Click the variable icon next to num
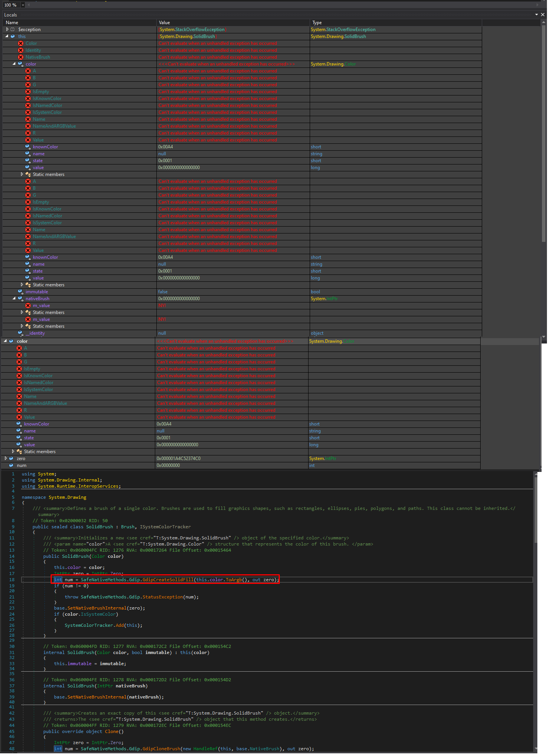The width and height of the screenshot is (555, 756). (11, 465)
